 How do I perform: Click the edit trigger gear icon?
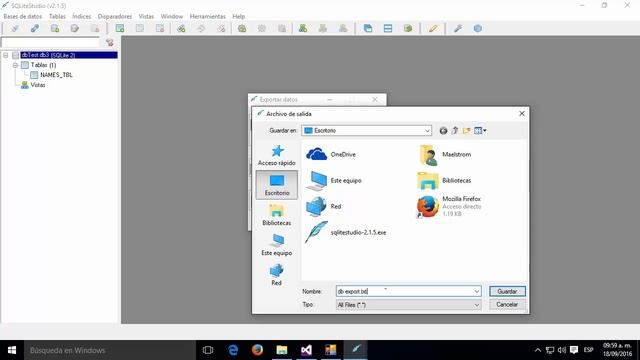262,29
